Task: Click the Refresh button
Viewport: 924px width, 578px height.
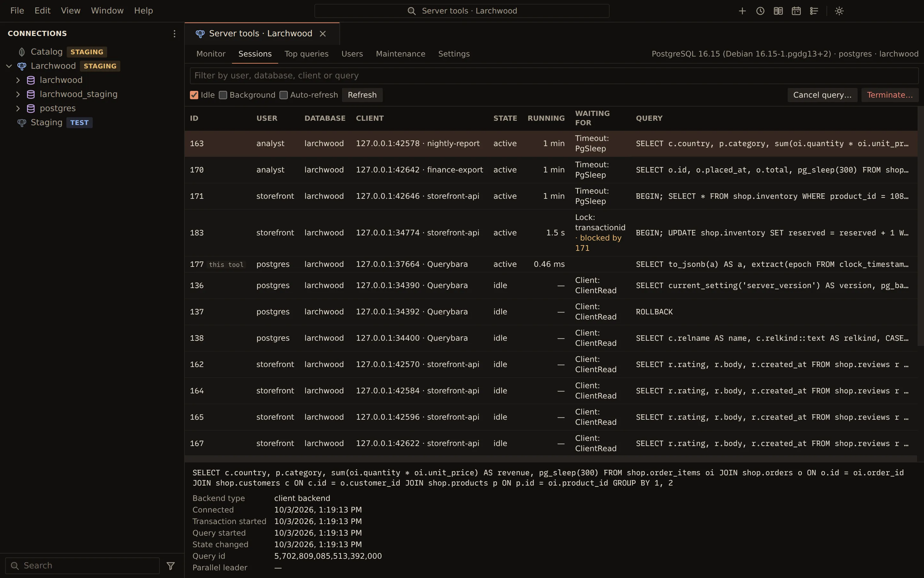Action: coord(362,95)
